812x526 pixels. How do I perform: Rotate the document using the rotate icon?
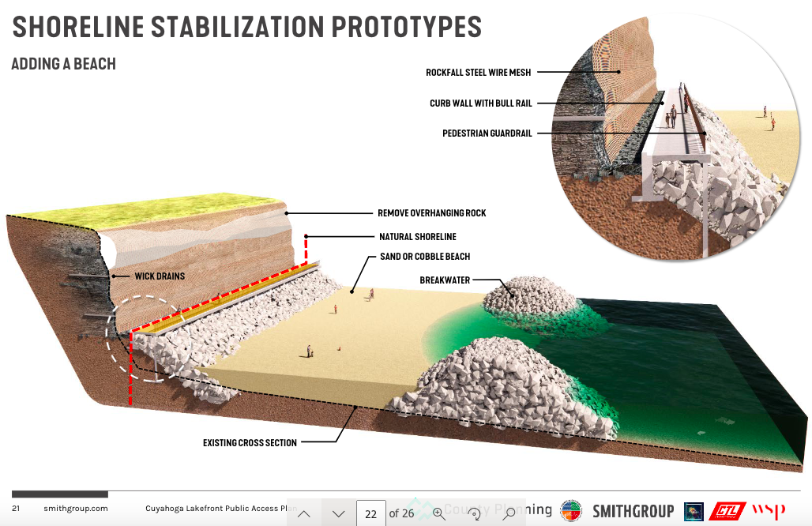coord(476,513)
